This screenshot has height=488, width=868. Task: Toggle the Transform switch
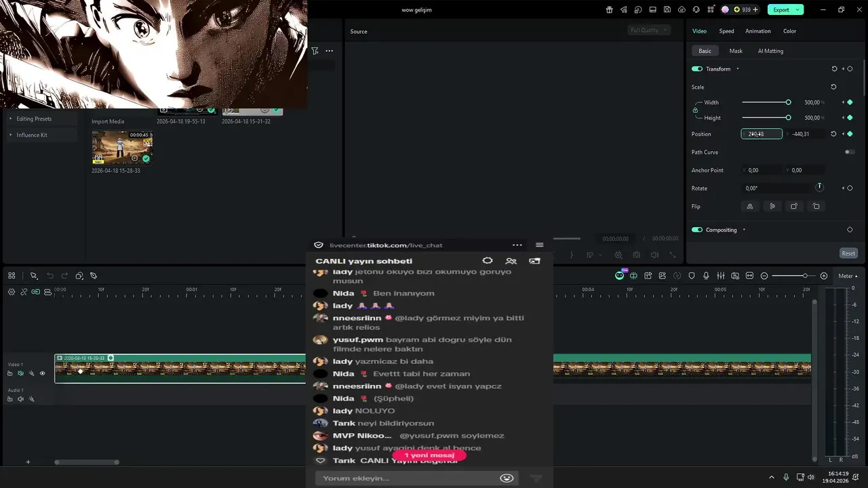pos(696,69)
